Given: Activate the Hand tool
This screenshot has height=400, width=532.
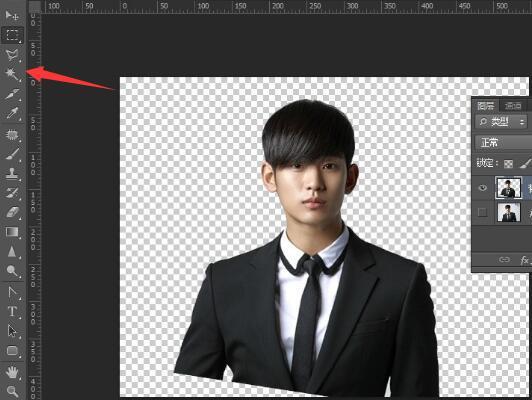Looking at the screenshot, I should [x=12, y=372].
